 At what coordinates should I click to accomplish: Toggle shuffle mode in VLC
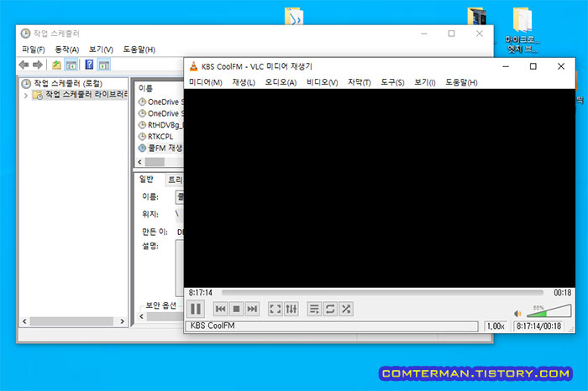pos(346,309)
